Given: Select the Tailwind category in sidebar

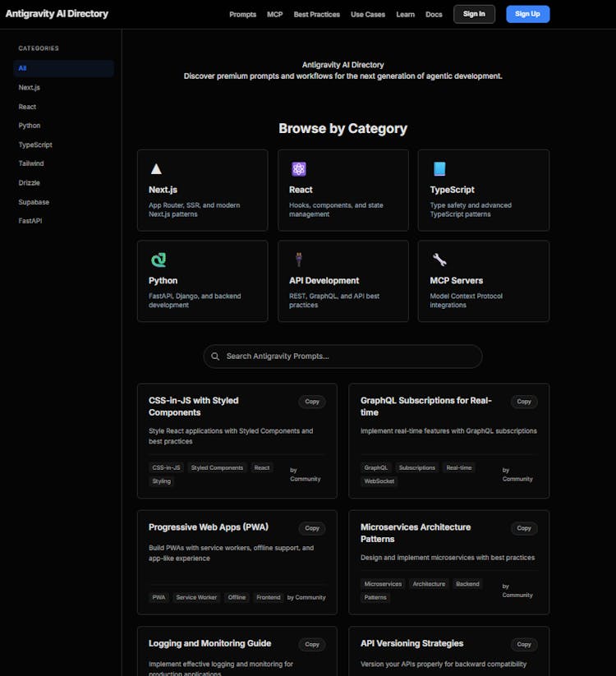Looking at the screenshot, I should pos(31,163).
